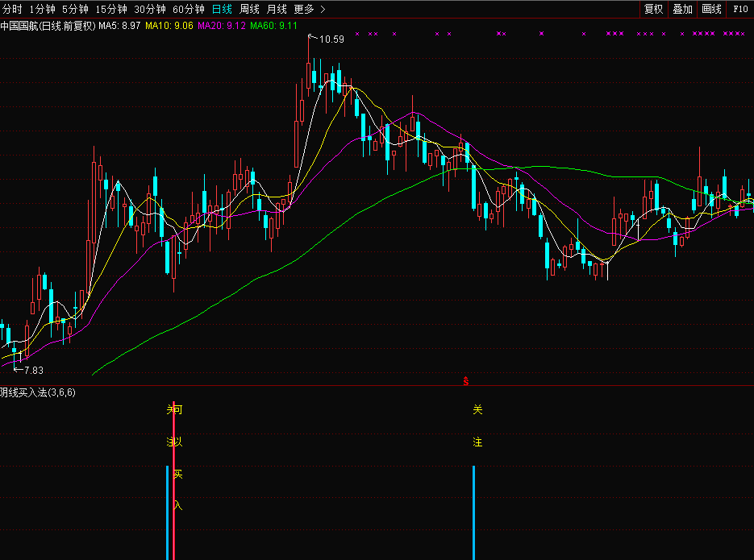754x560 pixels.
Task: Open the 复权 price adjustment options
Action: [653, 10]
